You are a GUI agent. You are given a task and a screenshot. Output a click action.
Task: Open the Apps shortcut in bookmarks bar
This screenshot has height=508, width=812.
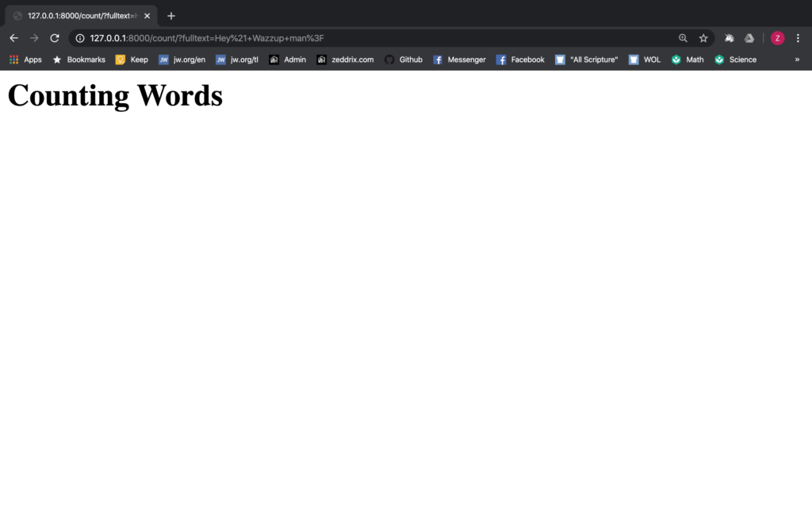tap(25, 60)
